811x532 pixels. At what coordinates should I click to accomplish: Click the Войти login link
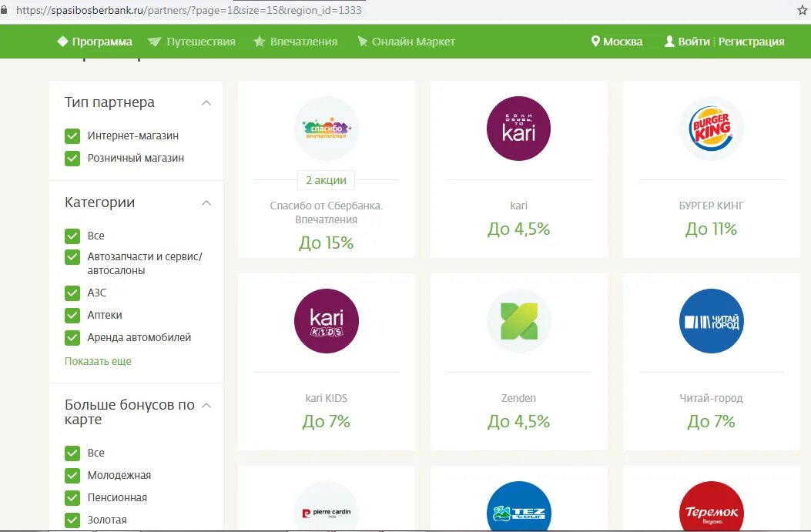tap(694, 42)
